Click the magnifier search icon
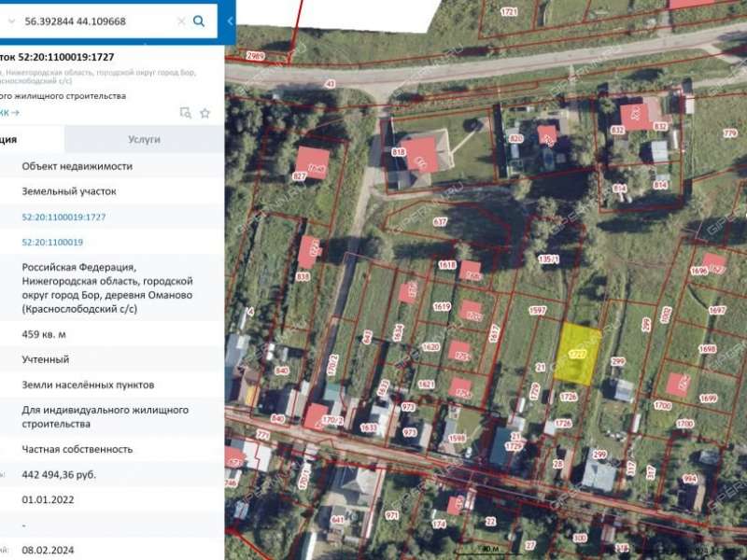The image size is (747, 560). coord(199,21)
